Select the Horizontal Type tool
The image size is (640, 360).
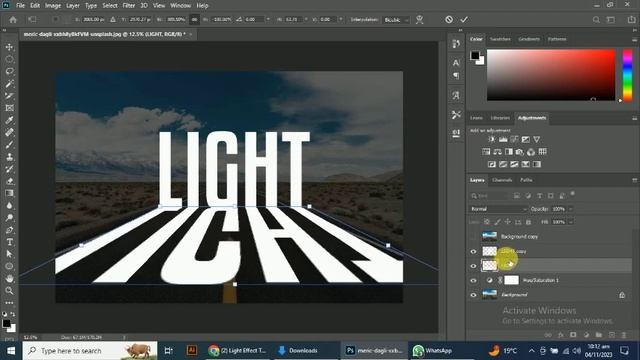(9, 242)
